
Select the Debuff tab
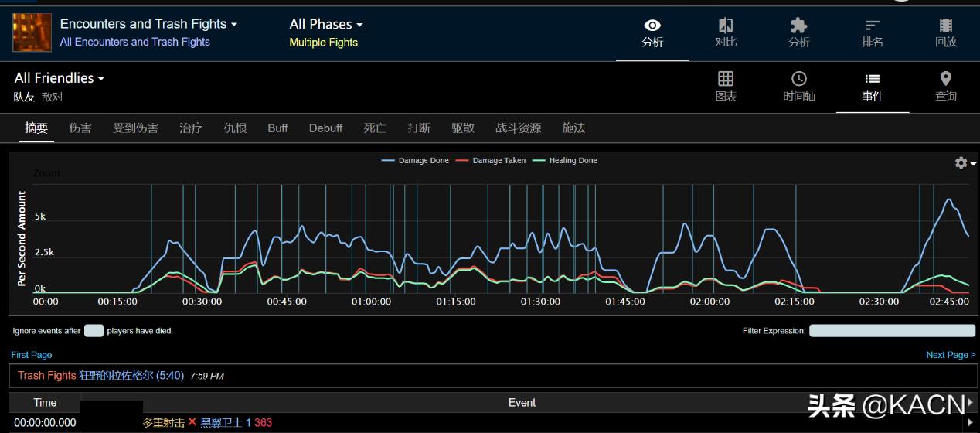click(325, 128)
